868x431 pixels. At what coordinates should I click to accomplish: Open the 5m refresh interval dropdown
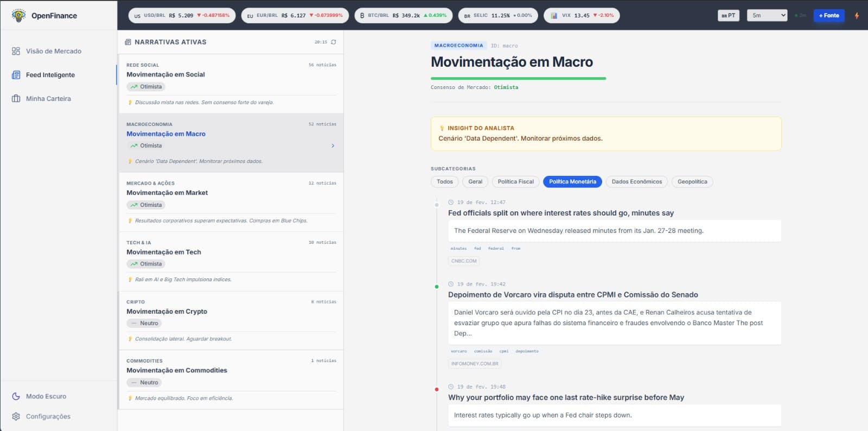click(767, 16)
